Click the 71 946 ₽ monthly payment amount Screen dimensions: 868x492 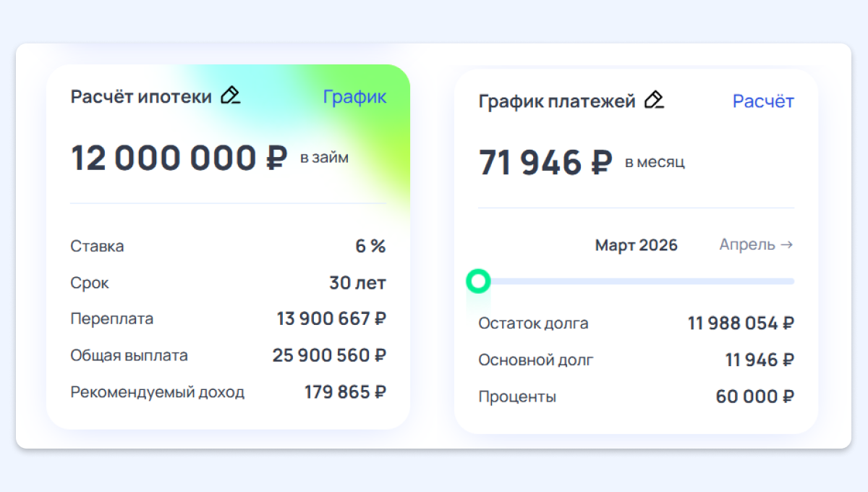pos(545,162)
